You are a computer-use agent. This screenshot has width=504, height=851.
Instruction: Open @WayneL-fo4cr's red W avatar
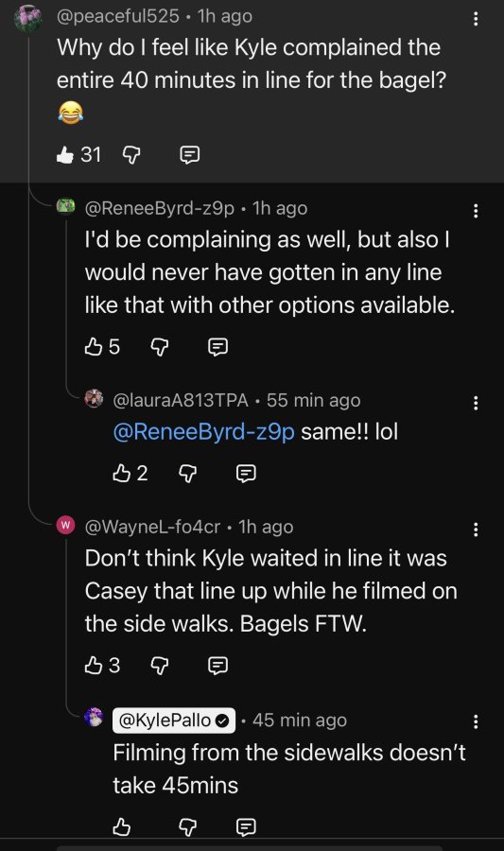tap(65, 526)
